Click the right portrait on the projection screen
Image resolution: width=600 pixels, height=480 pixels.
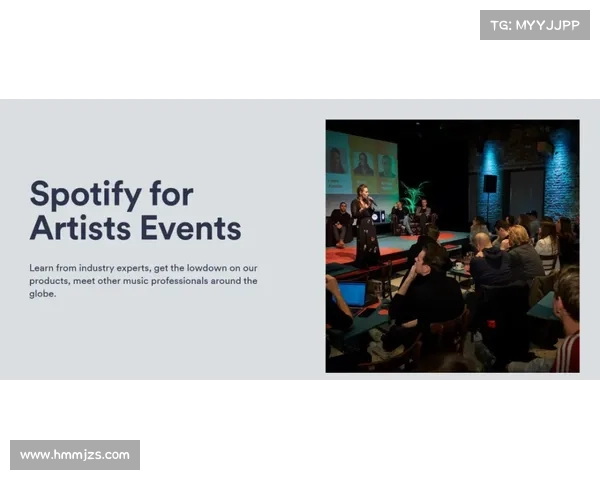(x=386, y=164)
